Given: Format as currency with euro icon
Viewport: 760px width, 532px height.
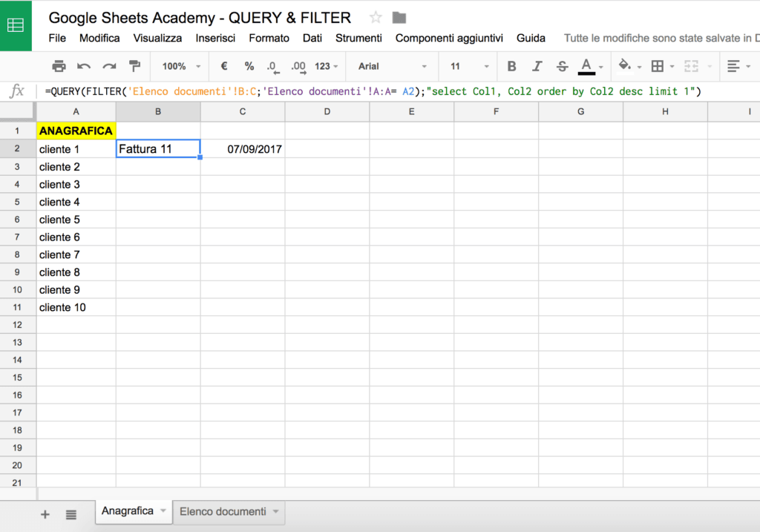Looking at the screenshot, I should 224,66.
